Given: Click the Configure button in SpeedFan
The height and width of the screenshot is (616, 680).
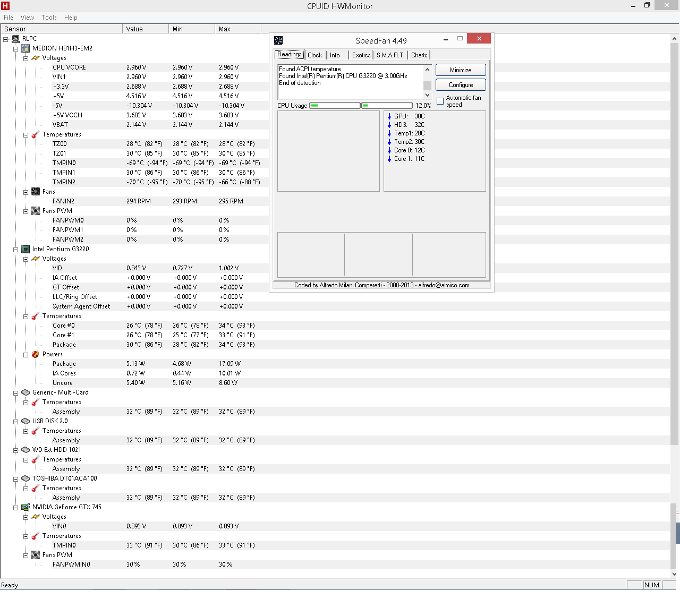Looking at the screenshot, I should tap(461, 85).
